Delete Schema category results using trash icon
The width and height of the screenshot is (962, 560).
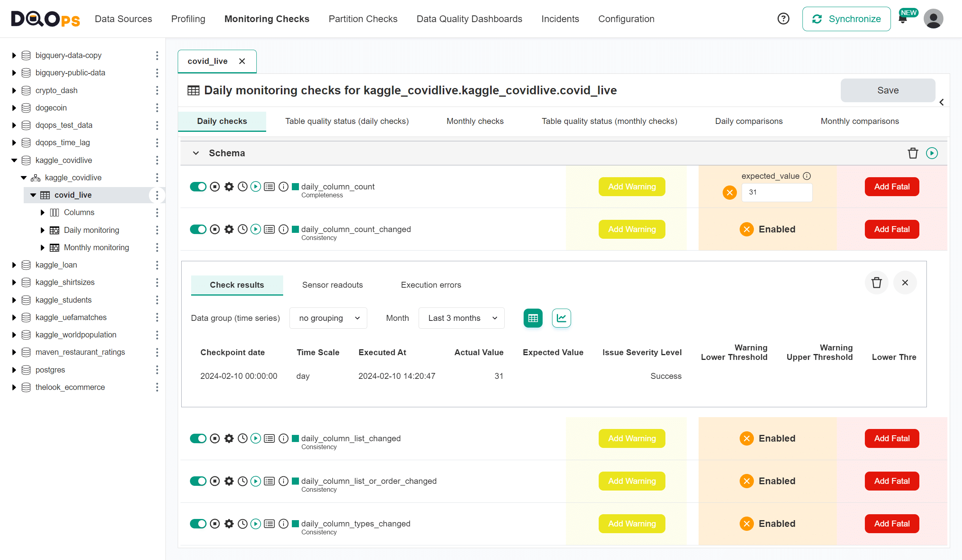[x=913, y=153]
